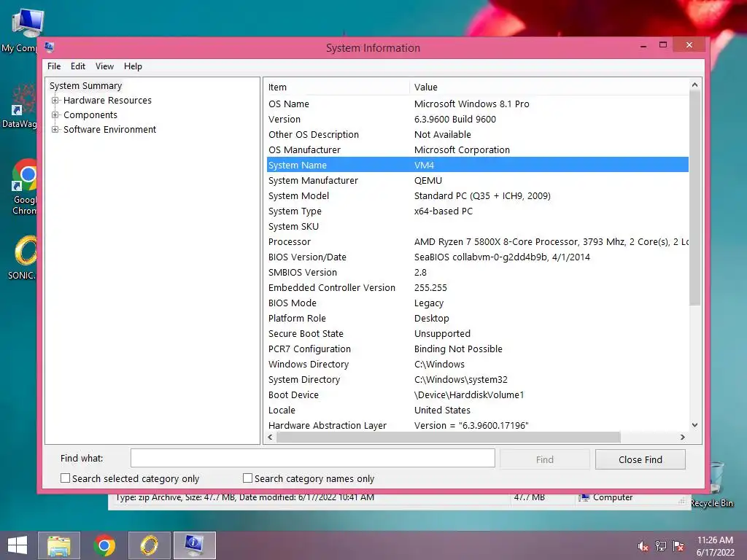Open the gold ring app in taskbar
747x560 pixels.
point(149,545)
